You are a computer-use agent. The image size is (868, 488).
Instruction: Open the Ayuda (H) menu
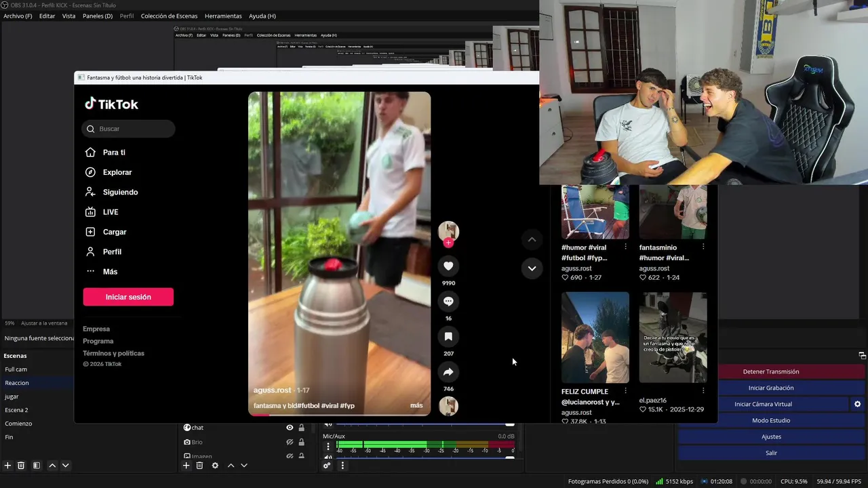point(262,16)
